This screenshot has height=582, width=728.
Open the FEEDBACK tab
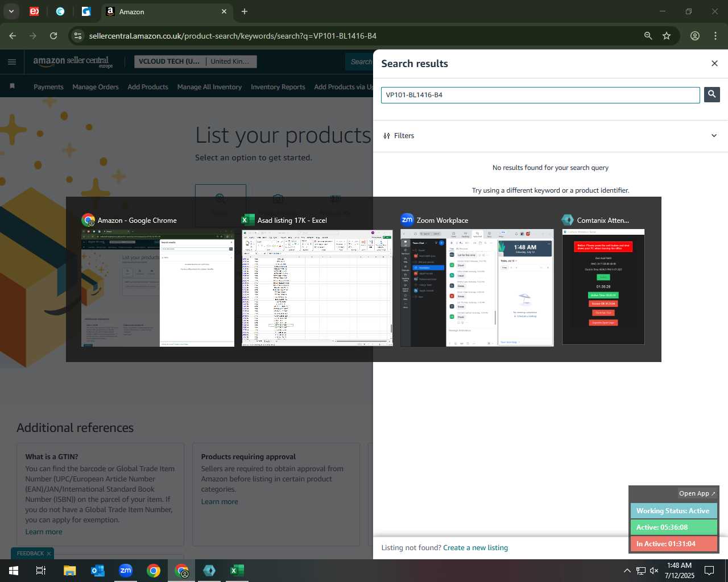click(30, 554)
